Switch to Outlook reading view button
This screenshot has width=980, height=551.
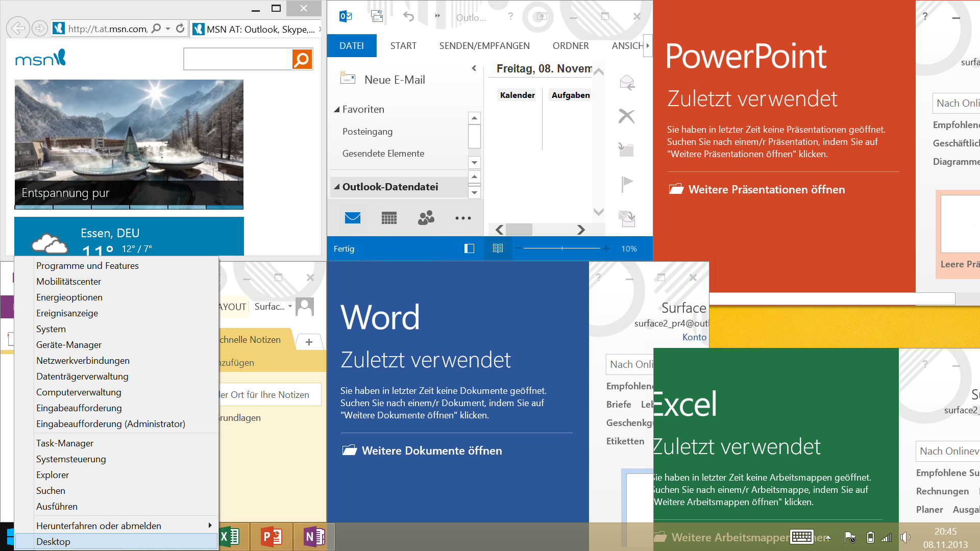coord(498,248)
